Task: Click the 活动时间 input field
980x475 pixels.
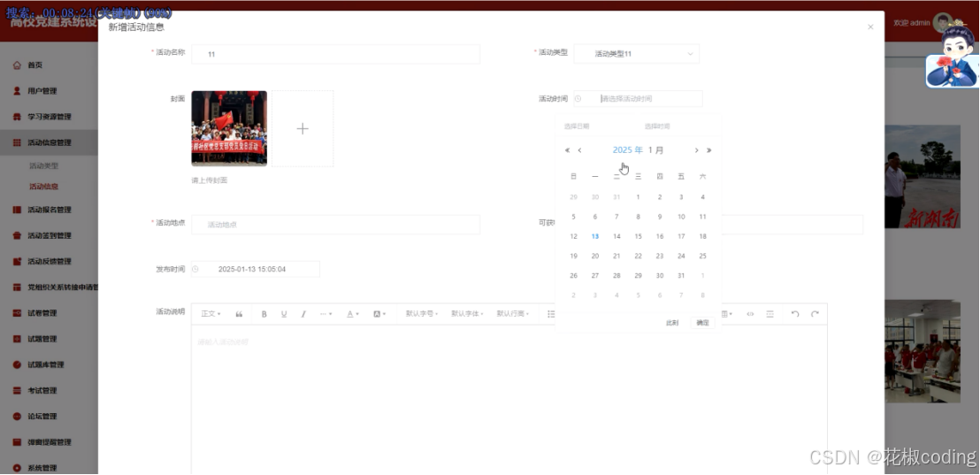Action: [x=638, y=99]
